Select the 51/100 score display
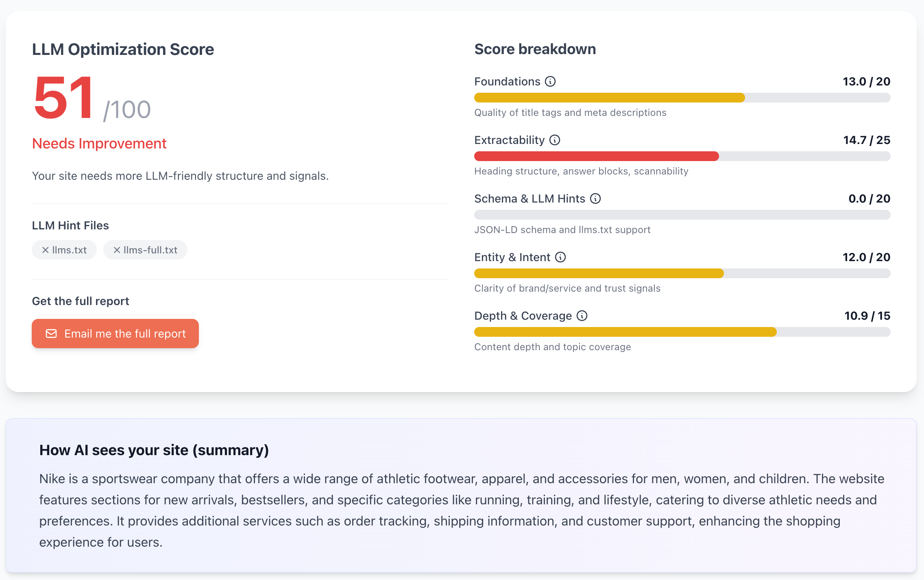This screenshot has height=580, width=924. coord(92,99)
